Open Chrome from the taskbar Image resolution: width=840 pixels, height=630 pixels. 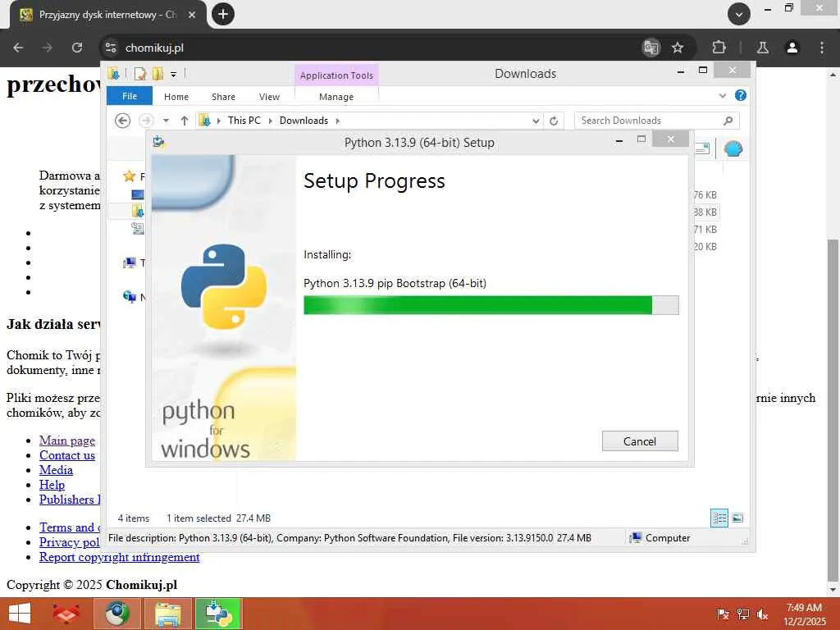coord(117,614)
